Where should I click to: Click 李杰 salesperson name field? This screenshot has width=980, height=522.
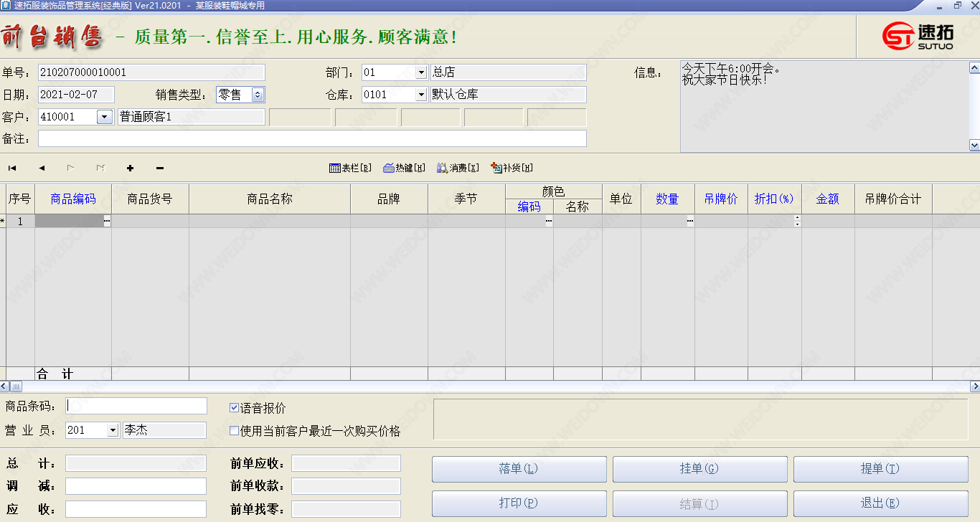pyautogui.click(x=164, y=430)
